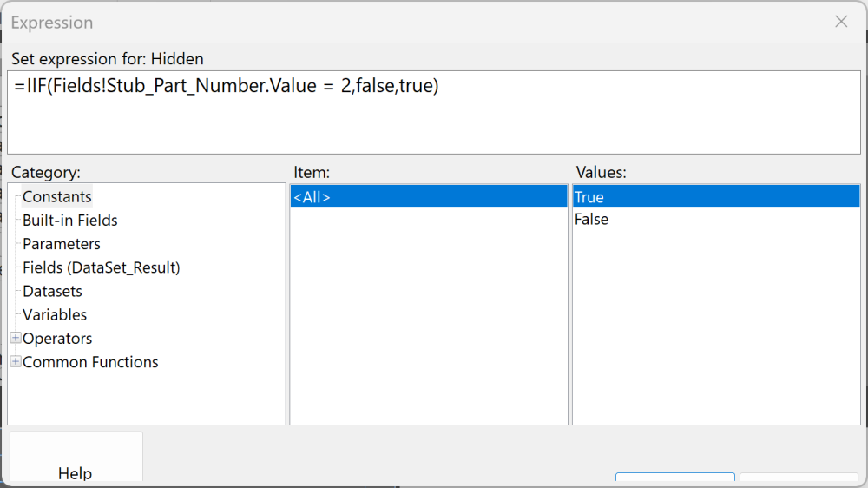The width and height of the screenshot is (868, 488).
Task: Select Operators category label
Action: pos(57,339)
